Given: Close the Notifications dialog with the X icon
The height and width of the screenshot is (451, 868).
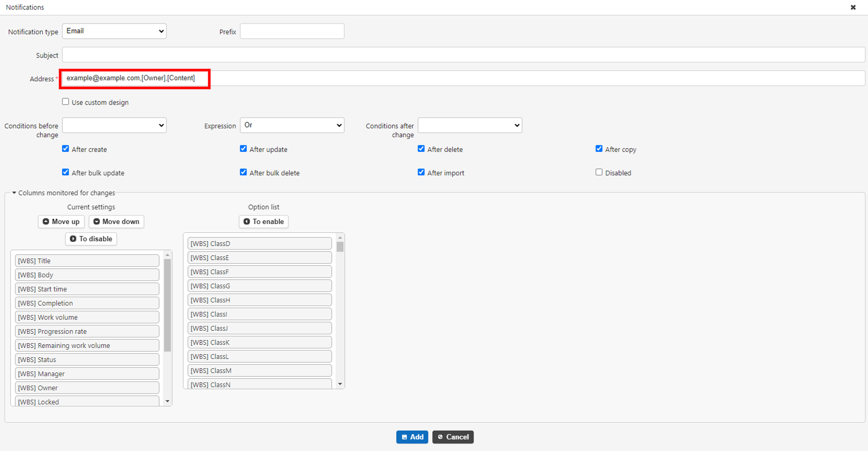Looking at the screenshot, I should pyautogui.click(x=853, y=7).
